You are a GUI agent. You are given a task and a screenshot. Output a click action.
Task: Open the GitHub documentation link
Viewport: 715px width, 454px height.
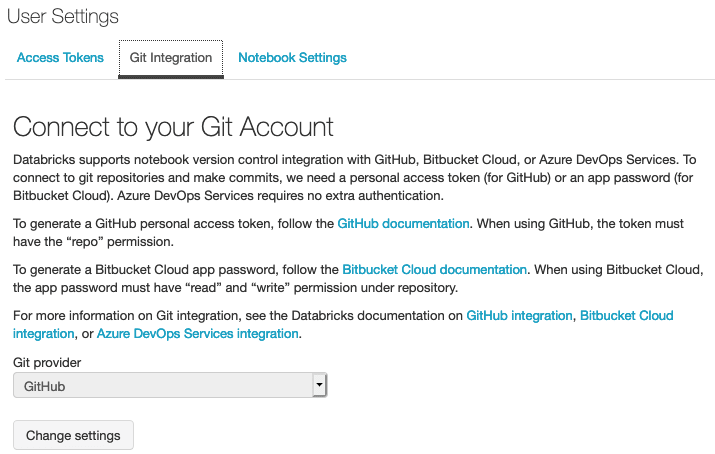[403, 224]
